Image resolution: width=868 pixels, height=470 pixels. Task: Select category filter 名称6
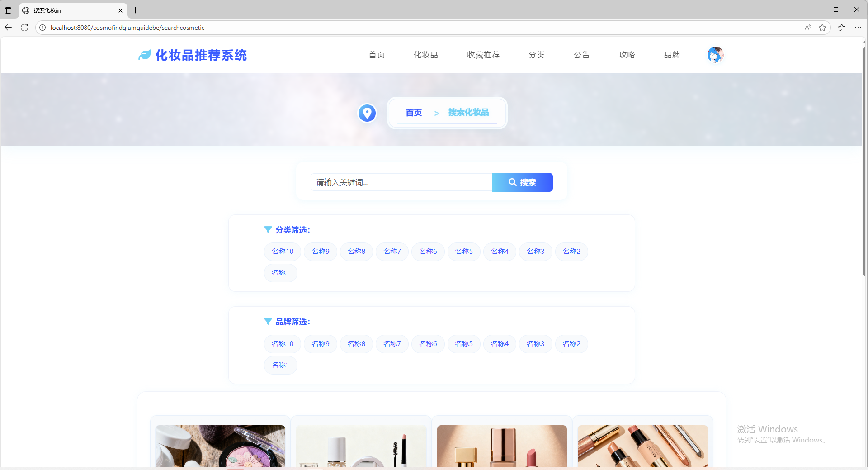pos(428,252)
